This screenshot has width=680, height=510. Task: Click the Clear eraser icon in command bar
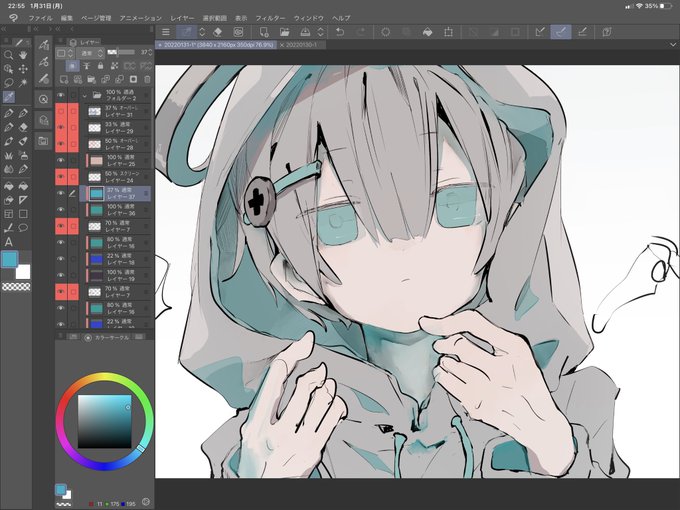[x=218, y=32]
